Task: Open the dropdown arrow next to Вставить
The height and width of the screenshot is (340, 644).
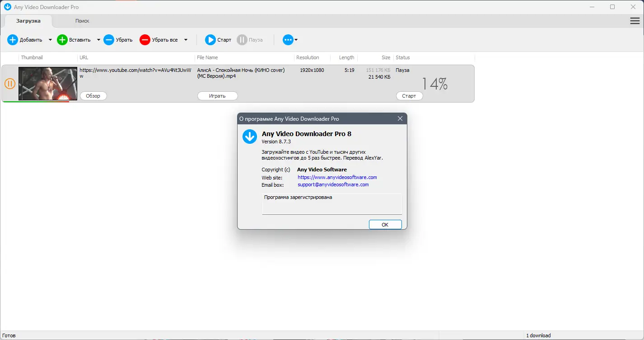Action: (98, 40)
